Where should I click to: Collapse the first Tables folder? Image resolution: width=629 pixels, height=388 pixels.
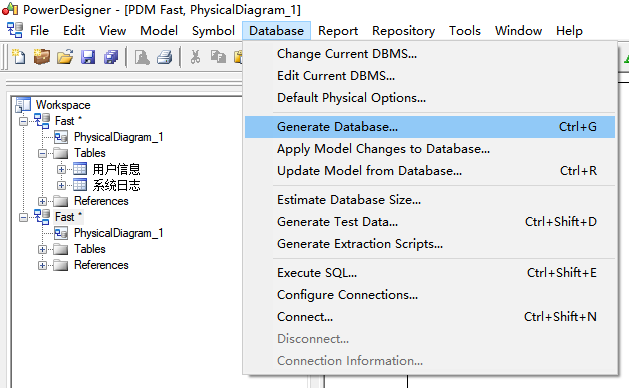coord(43,153)
